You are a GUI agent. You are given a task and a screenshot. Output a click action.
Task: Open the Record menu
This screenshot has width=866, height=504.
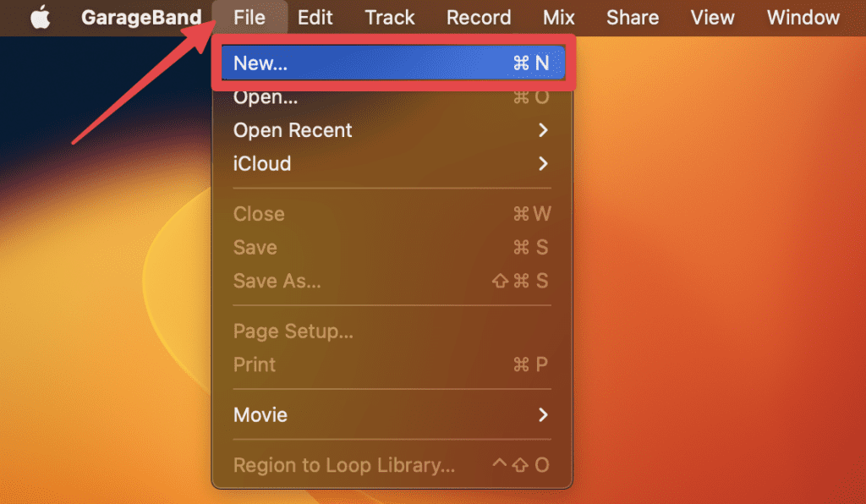[479, 17]
